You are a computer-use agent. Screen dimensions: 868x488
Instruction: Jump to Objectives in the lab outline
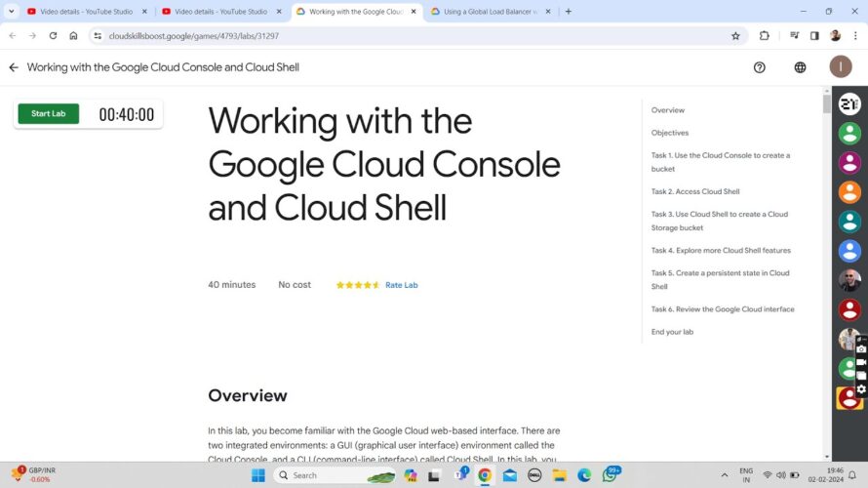tap(670, 133)
